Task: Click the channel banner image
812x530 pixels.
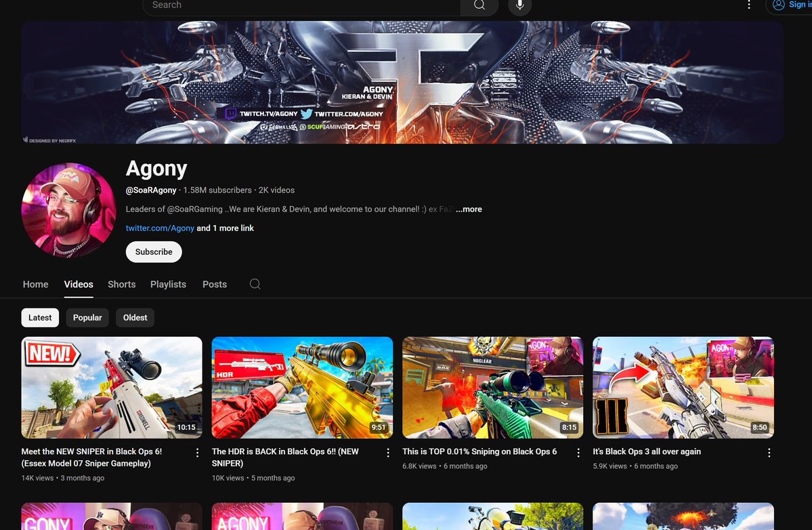Action: click(x=402, y=82)
